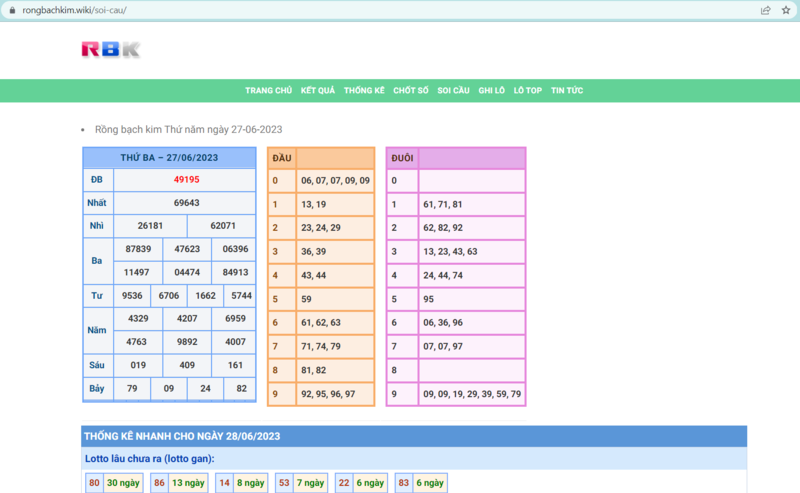Click the RBK site logo
The width and height of the screenshot is (800, 493).
click(110, 49)
